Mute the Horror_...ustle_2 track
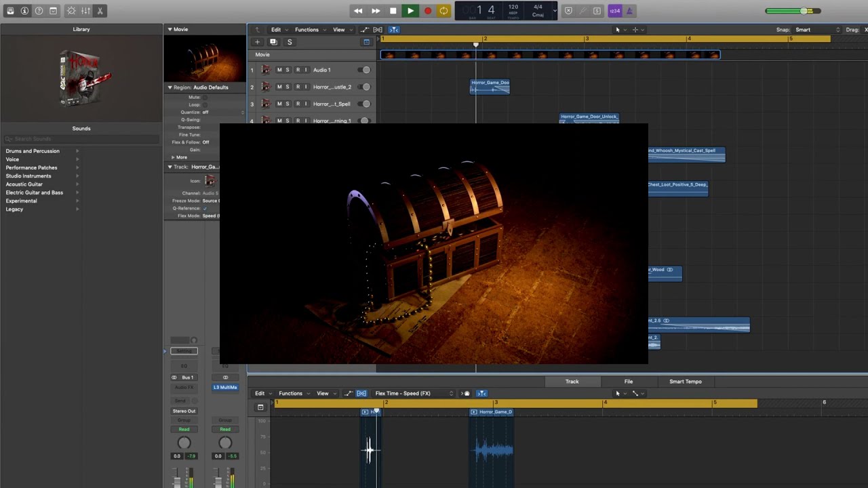Screen dimensions: 868x488 [x=279, y=87]
